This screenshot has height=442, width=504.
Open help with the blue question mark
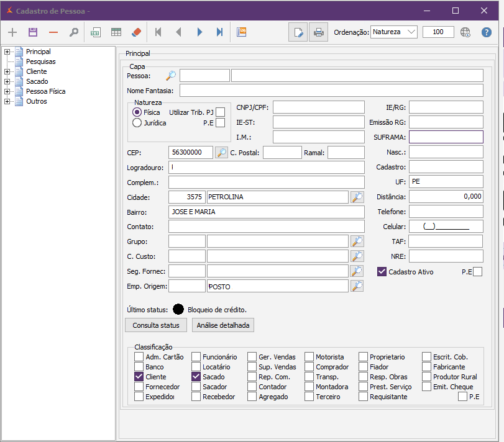[x=487, y=32]
